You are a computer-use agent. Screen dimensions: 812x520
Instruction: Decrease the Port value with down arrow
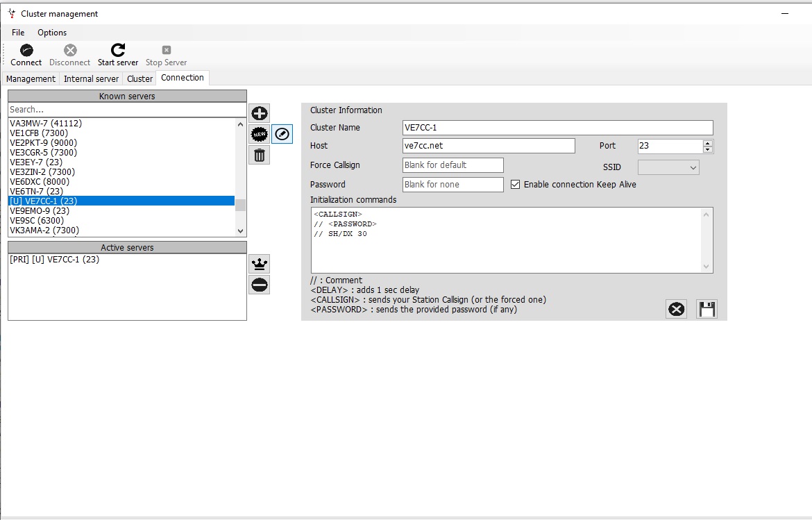point(708,150)
